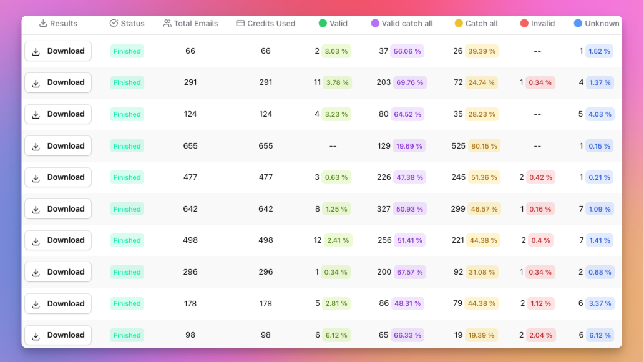Screen dimensions: 644x362
Task: Click the 19.69 % valid catch all badge
Action: pos(409,146)
